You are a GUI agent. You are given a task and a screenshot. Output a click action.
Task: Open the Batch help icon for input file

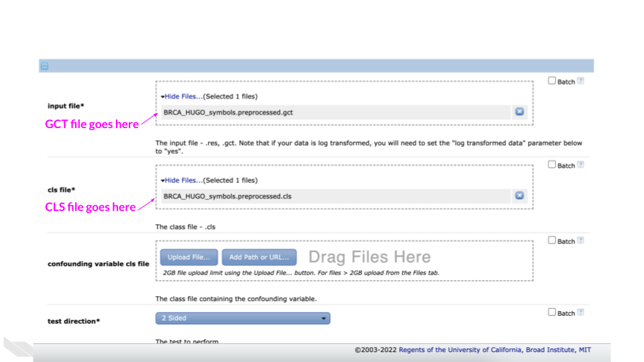click(x=580, y=81)
